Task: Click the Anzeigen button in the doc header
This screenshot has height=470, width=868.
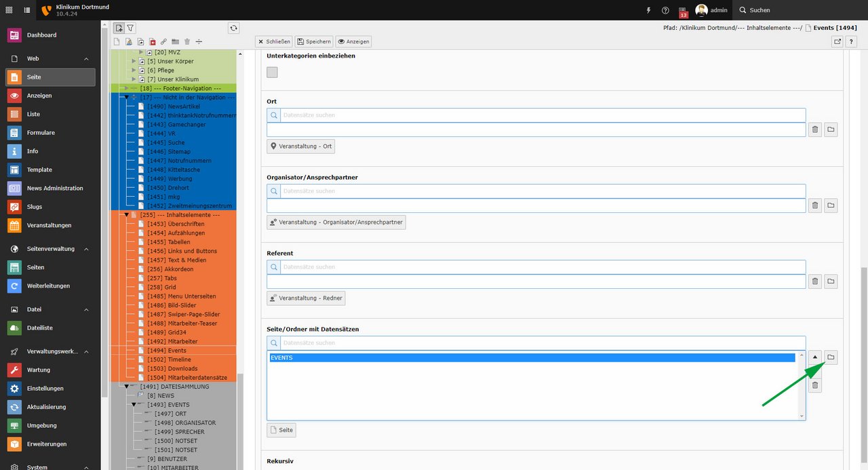Action: pyautogui.click(x=353, y=41)
